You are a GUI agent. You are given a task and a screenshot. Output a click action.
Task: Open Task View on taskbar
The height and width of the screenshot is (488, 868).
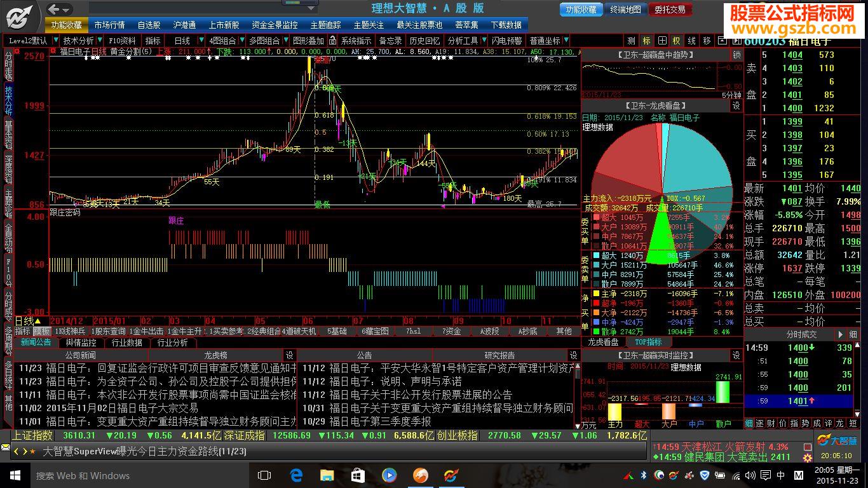coord(264,475)
